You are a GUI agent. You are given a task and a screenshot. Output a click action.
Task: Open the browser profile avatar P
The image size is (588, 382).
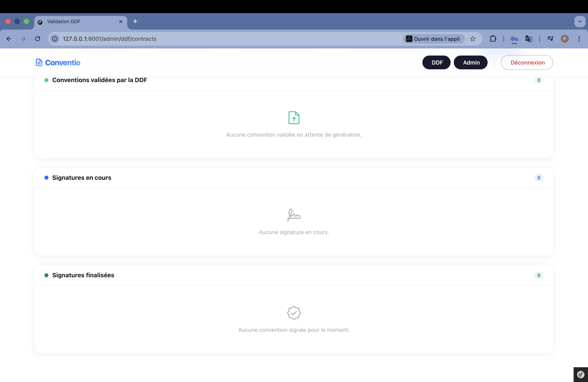[x=565, y=39]
